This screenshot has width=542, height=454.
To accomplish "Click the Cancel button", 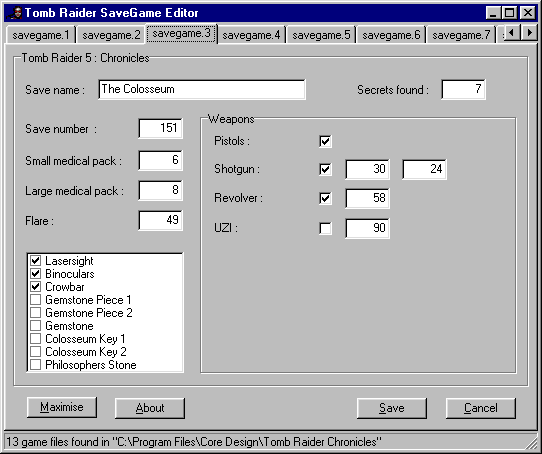I will pyautogui.click(x=481, y=408).
